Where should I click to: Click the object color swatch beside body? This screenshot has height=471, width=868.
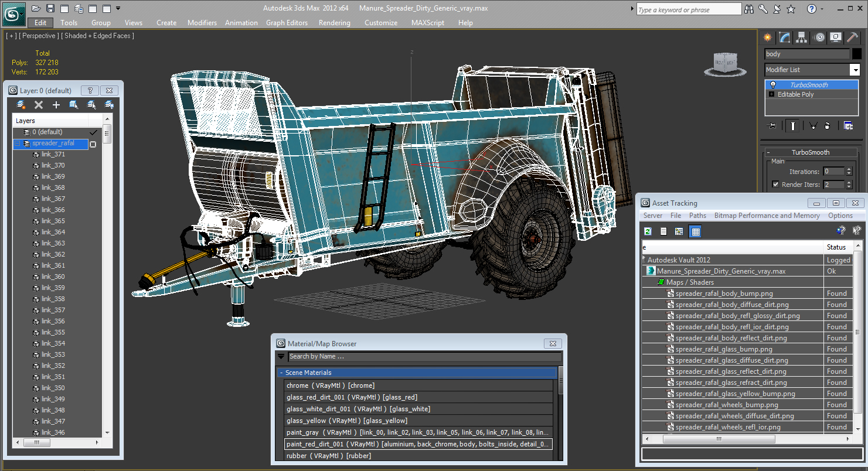(x=856, y=54)
